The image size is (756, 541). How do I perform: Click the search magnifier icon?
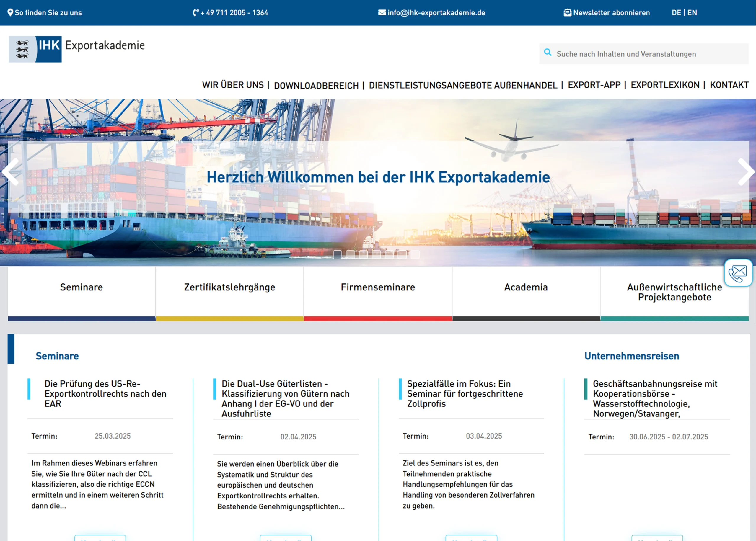tap(548, 52)
